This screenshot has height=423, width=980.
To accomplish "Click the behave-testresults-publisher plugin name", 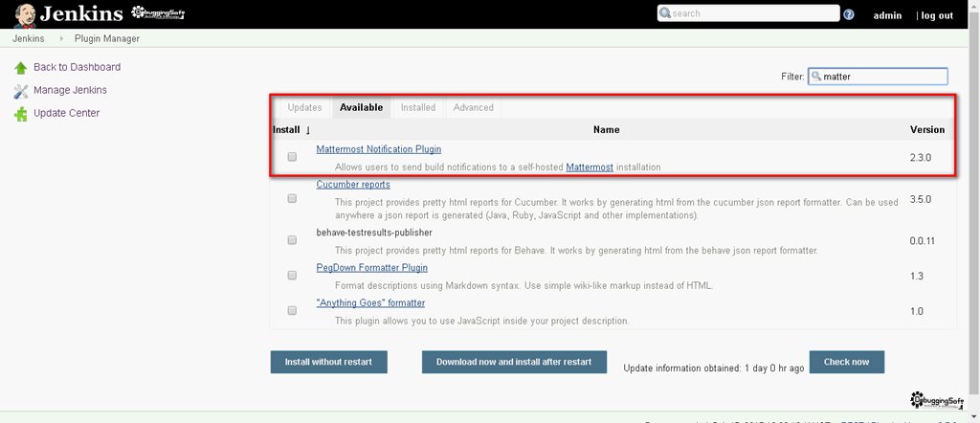I will (x=374, y=233).
